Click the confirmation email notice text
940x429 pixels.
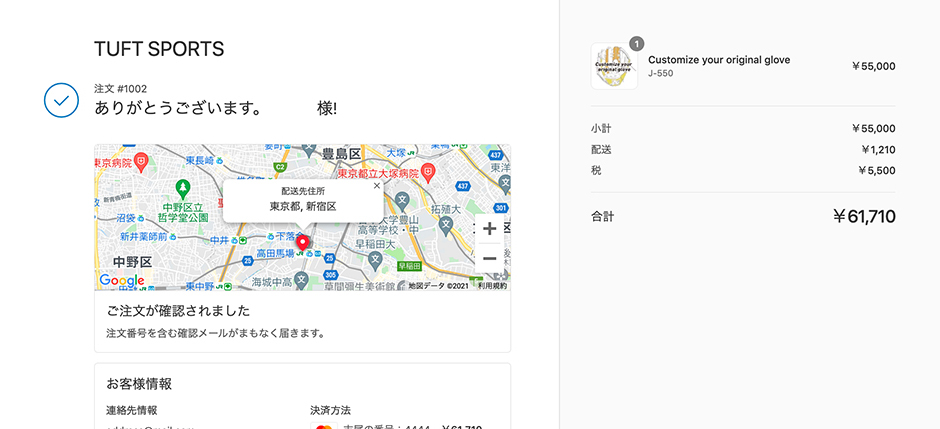click(216, 333)
